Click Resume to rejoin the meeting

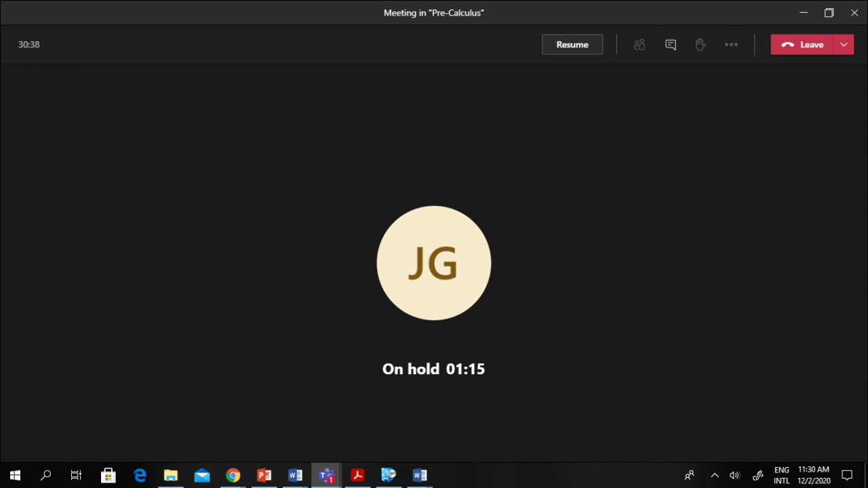point(572,45)
